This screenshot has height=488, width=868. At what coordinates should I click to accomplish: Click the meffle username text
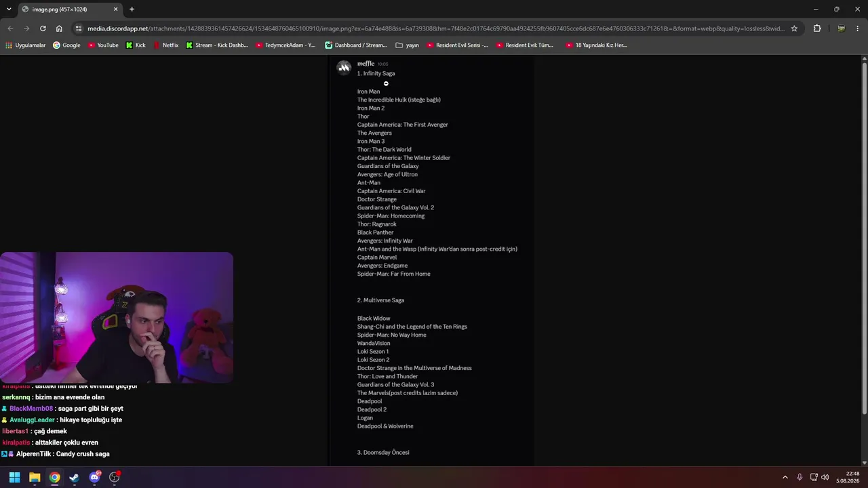pyautogui.click(x=366, y=64)
